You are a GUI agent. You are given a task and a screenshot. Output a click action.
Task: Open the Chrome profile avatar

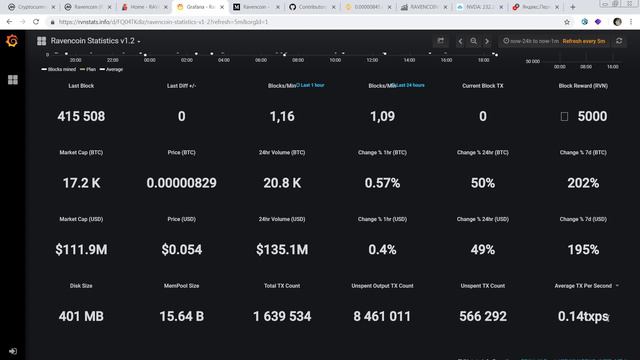617,22
